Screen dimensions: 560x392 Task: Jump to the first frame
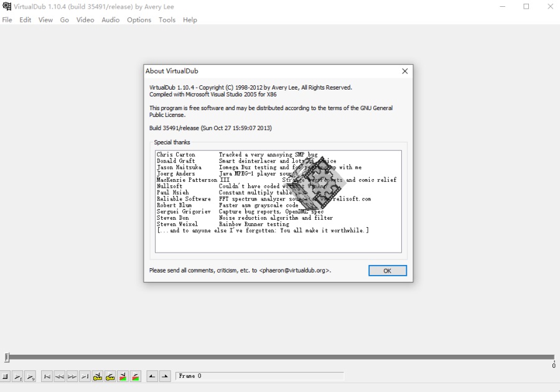pos(47,376)
